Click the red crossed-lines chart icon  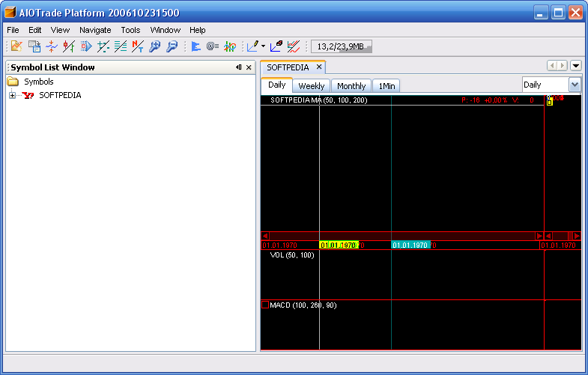coord(294,46)
